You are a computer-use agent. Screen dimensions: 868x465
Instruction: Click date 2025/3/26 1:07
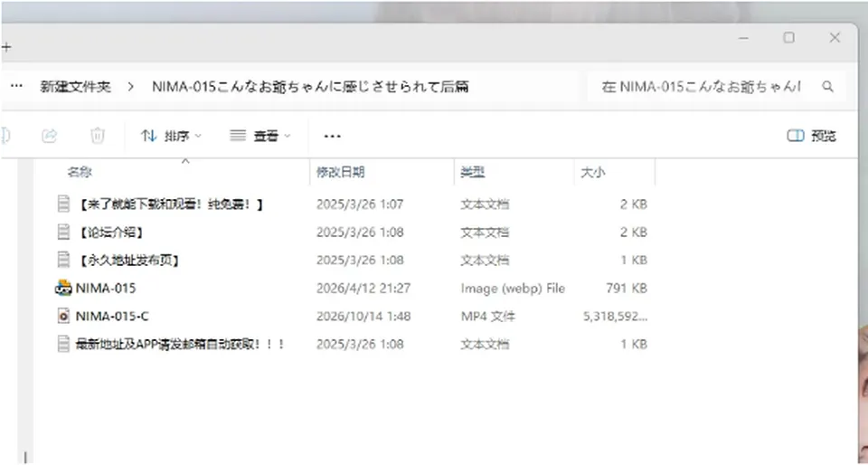tap(360, 204)
